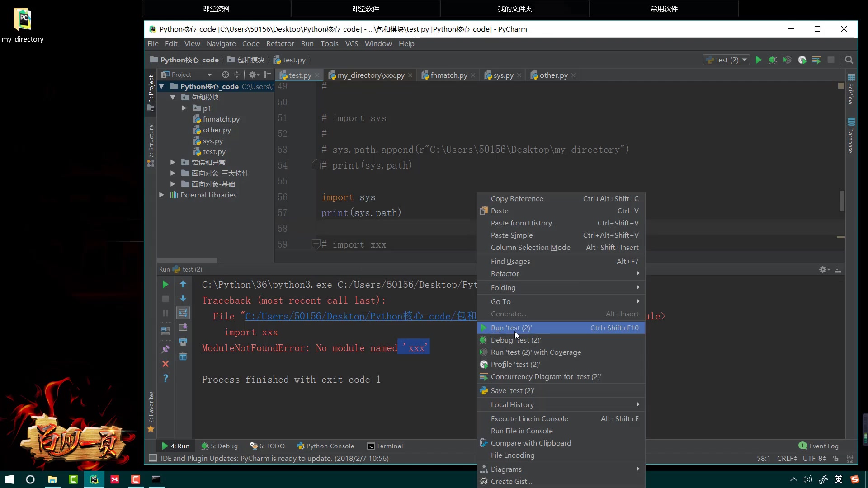Image resolution: width=868 pixels, height=488 pixels.
Task: Open the Terminal tool window button
Action: [x=385, y=446]
